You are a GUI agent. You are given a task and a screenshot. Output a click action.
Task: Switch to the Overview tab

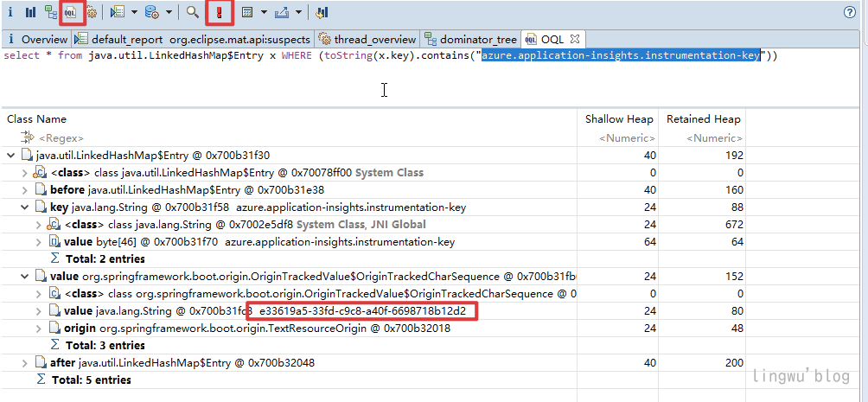pyautogui.click(x=37, y=39)
